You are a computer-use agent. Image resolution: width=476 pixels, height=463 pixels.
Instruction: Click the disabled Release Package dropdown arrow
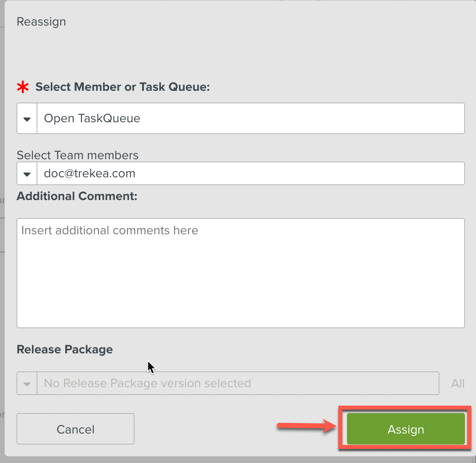pos(27,384)
